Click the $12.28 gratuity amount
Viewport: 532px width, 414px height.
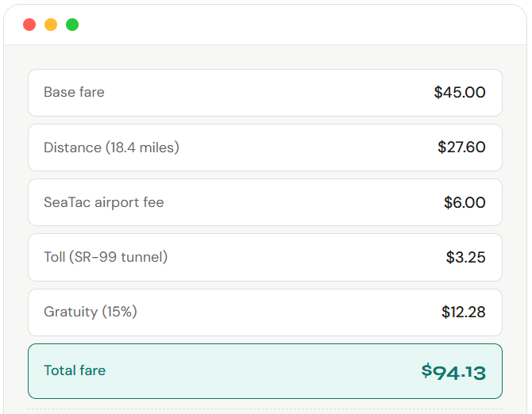[x=464, y=312]
